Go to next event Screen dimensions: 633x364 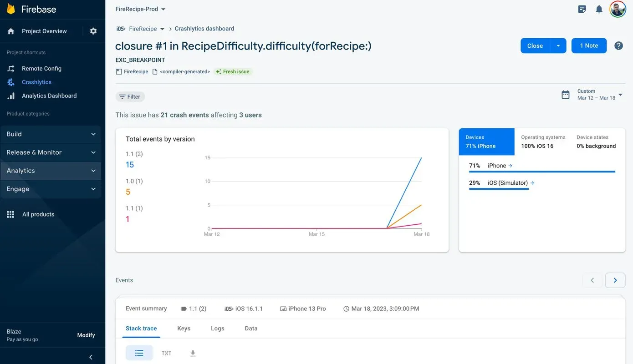pyautogui.click(x=615, y=280)
